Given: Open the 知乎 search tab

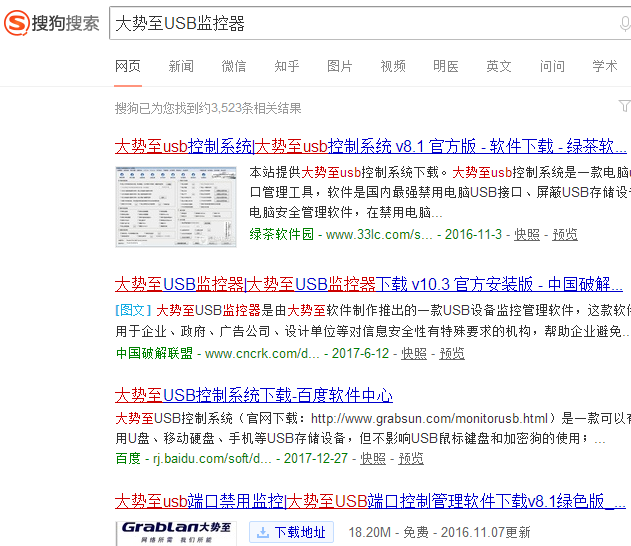Looking at the screenshot, I should [287, 66].
